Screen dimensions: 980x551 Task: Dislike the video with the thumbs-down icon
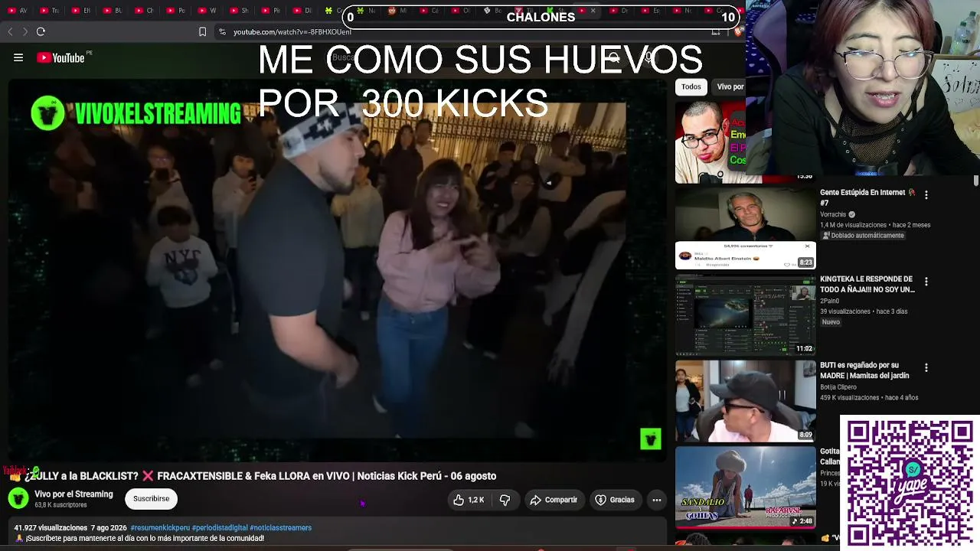click(x=505, y=500)
